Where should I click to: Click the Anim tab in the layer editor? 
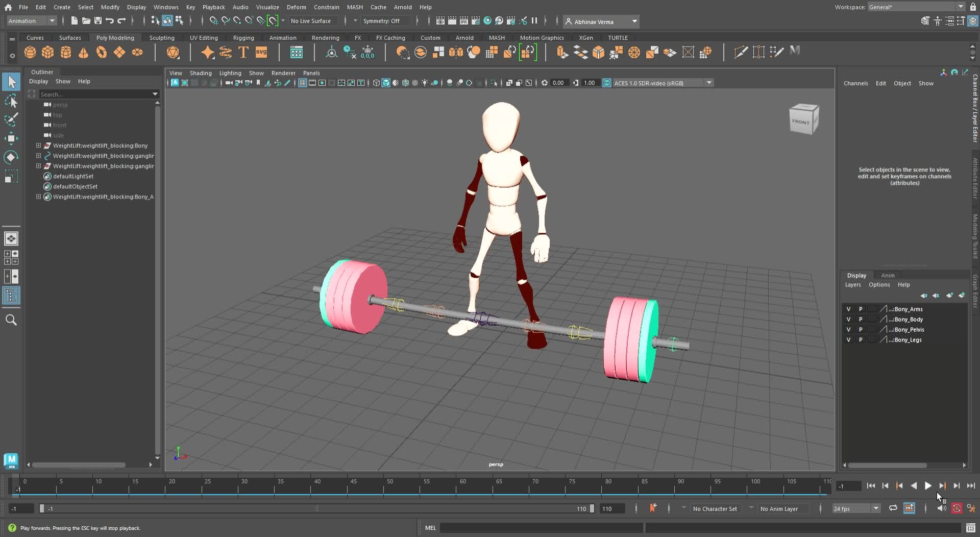click(888, 275)
